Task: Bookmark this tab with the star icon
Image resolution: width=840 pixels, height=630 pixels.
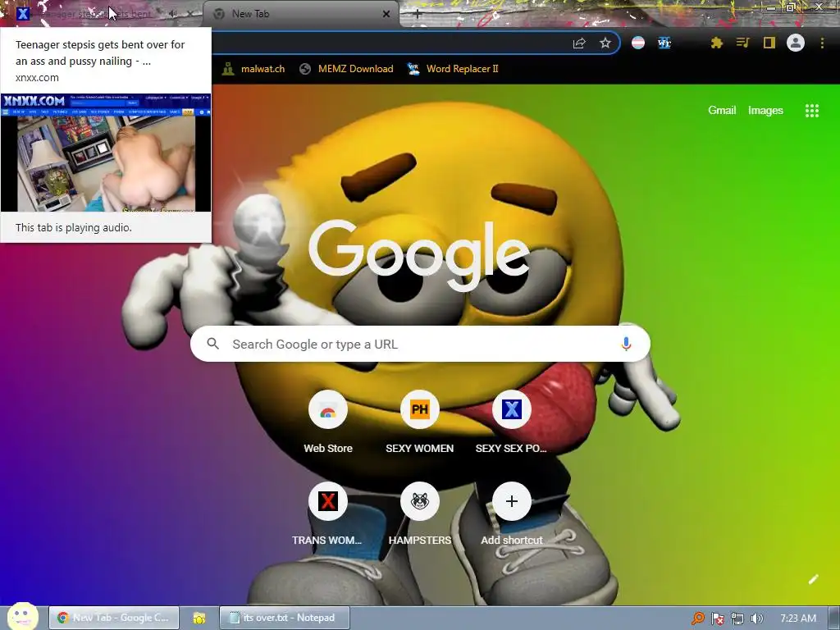Action: [605, 43]
